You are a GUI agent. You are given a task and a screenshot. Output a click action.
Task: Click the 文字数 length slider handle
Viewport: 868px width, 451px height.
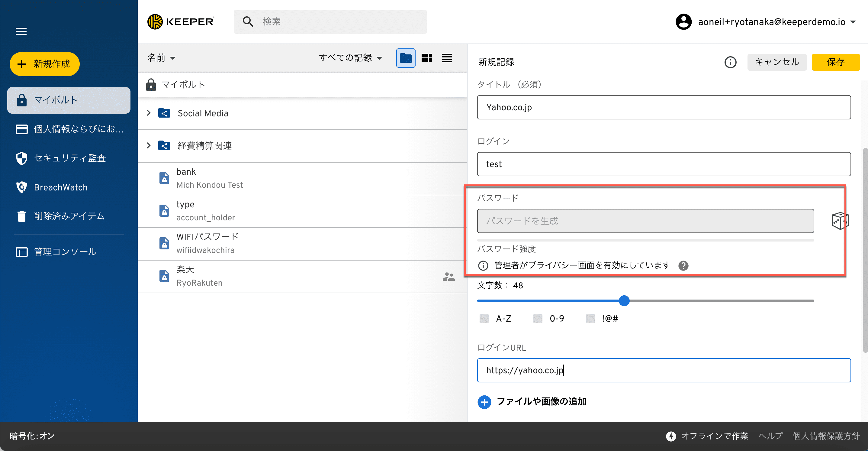[624, 300]
